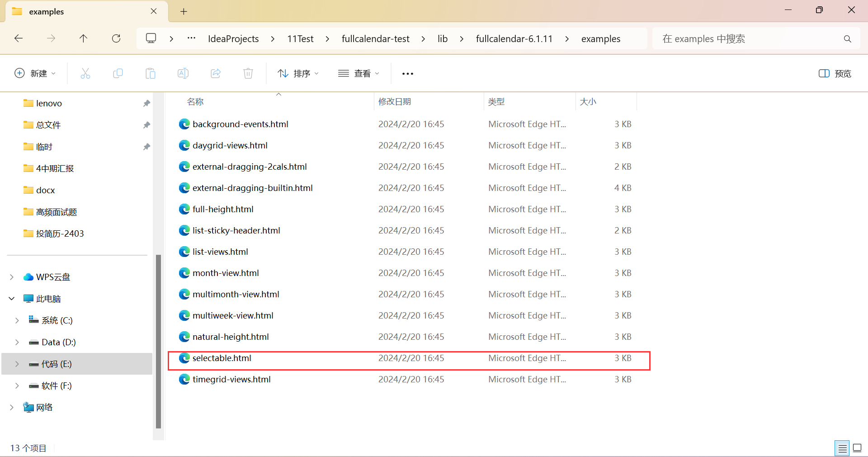The image size is (868, 457).
Task: Switch to large icons view in status bar
Action: (857, 448)
